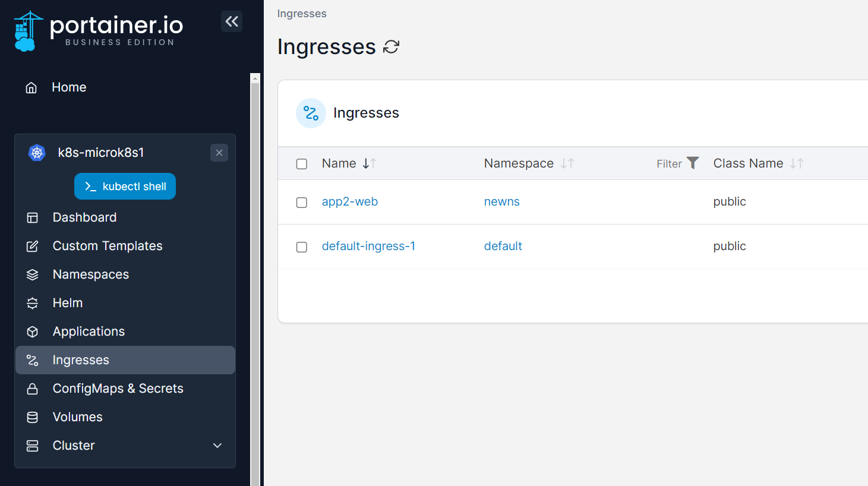The width and height of the screenshot is (868, 486).
Task: Select the default-ingress-1 row checkbox
Action: 302,247
